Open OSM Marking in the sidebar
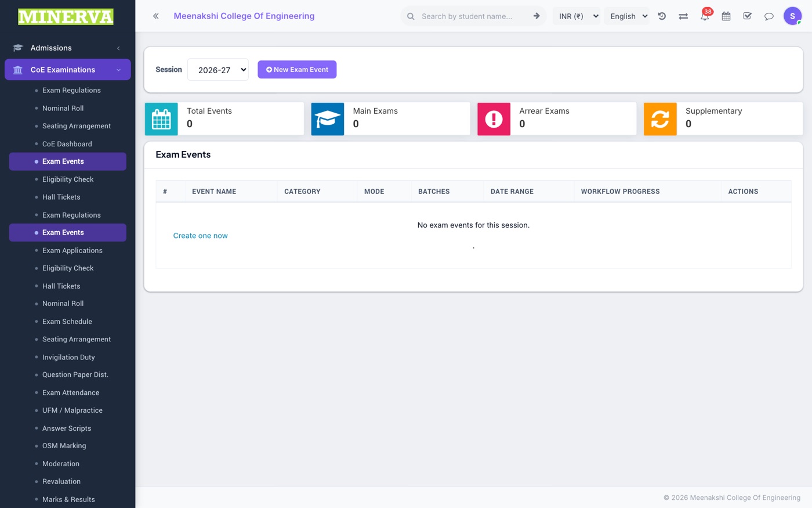This screenshot has width=812, height=508. tap(64, 445)
